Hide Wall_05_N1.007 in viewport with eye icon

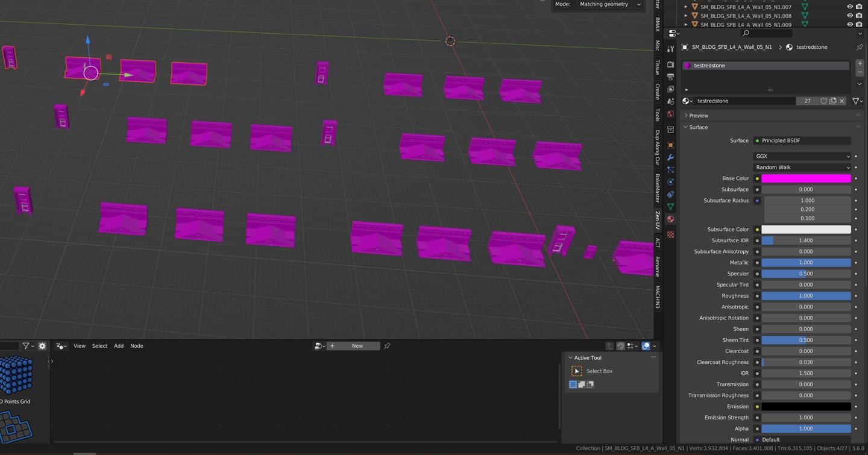coord(850,7)
